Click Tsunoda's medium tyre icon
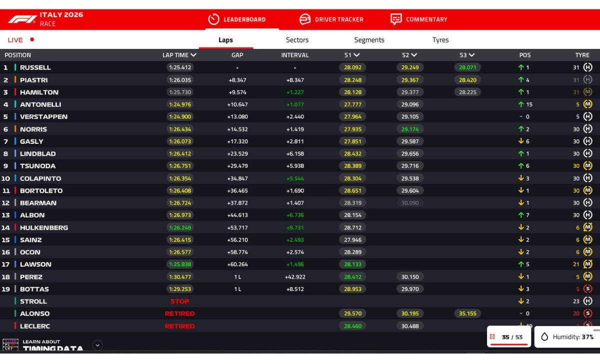The width and height of the screenshot is (600, 364). coord(587,166)
